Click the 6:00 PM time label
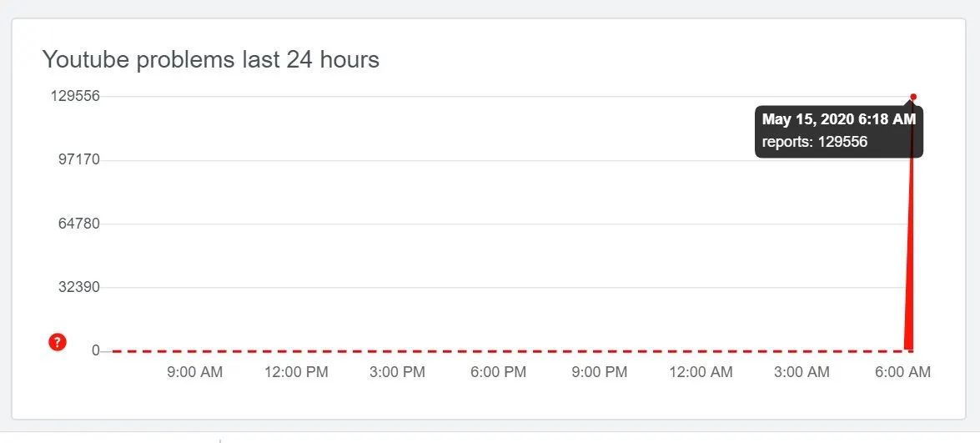The width and height of the screenshot is (980, 443). [498, 372]
